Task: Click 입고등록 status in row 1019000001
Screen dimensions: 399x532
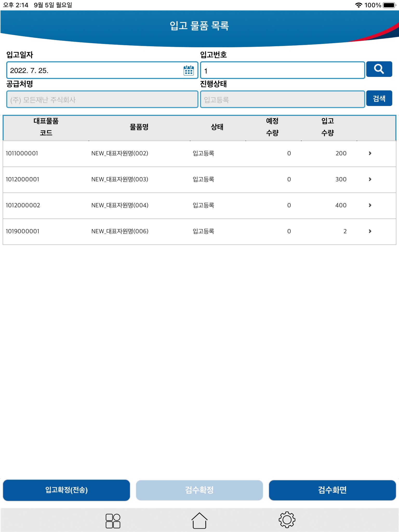Action: click(203, 231)
